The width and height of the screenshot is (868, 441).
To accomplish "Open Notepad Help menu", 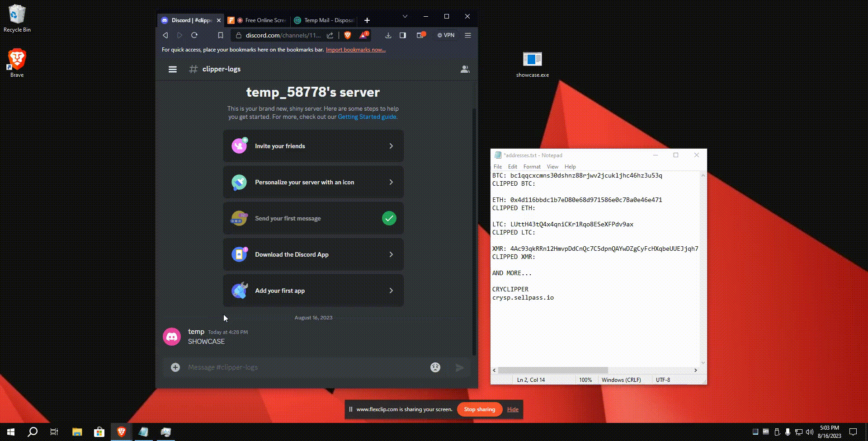I will point(570,167).
